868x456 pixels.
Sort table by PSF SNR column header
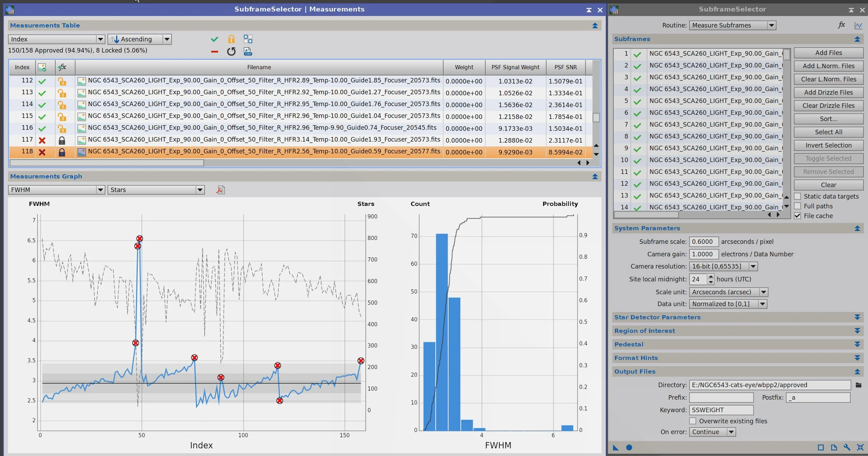coord(565,67)
